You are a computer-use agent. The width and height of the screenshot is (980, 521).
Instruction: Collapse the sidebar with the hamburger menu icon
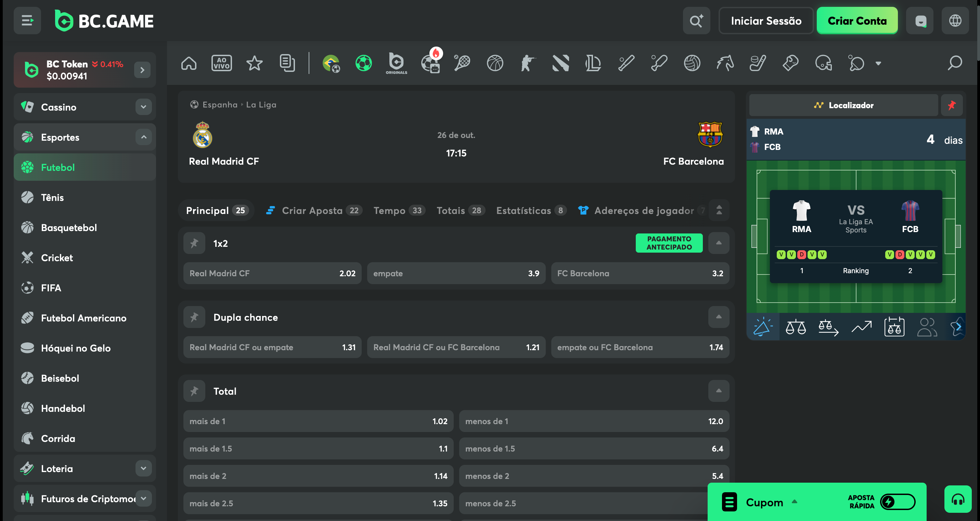(27, 21)
